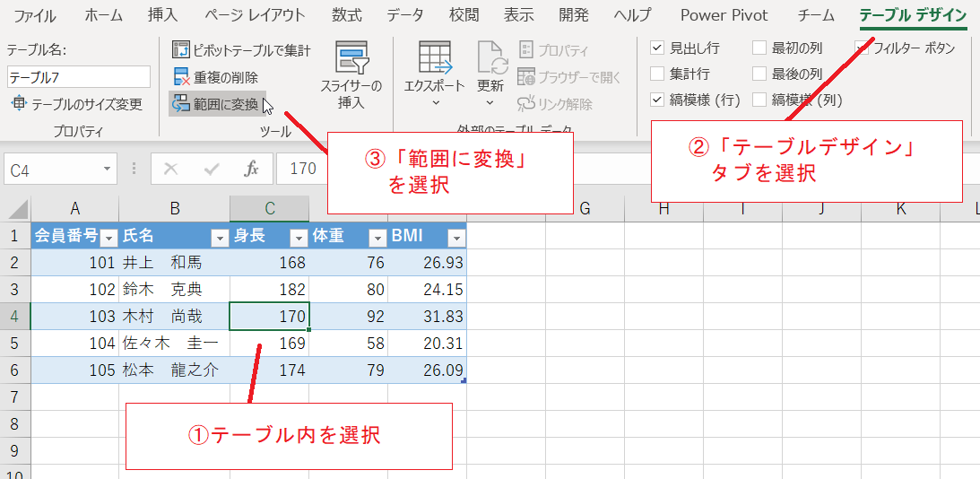
Task: Click ピボットテーブルで集計 icon
Action: point(181,50)
